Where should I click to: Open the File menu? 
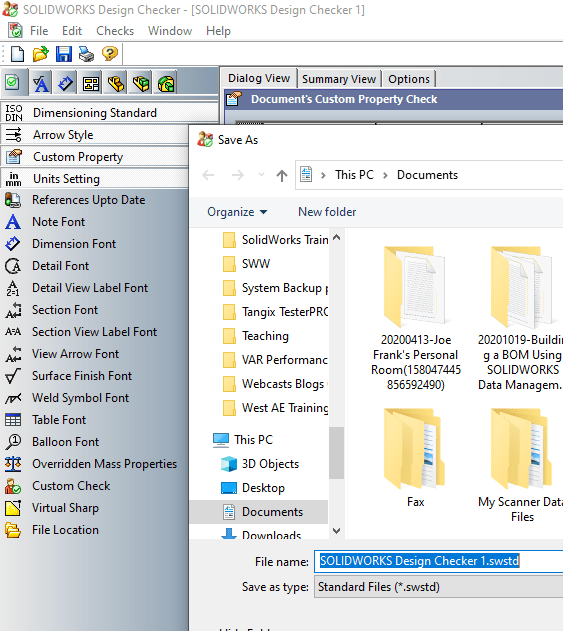[39, 31]
